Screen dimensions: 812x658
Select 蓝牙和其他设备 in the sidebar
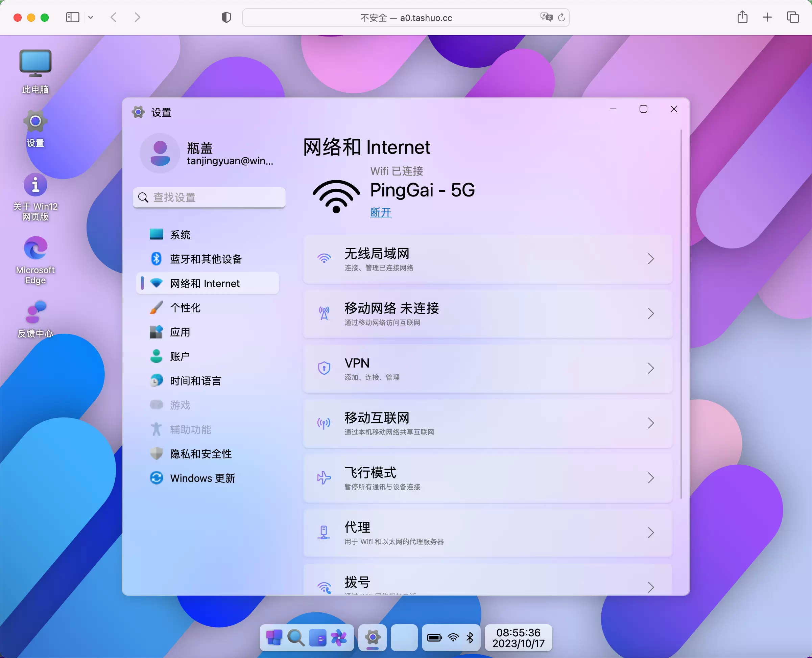click(207, 259)
